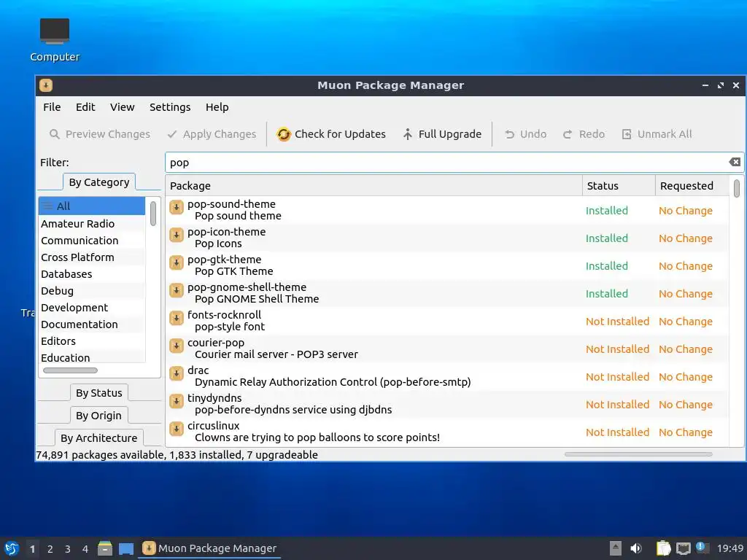
Task: Click the Muon icon in title bar
Action: pyautogui.click(x=46, y=85)
